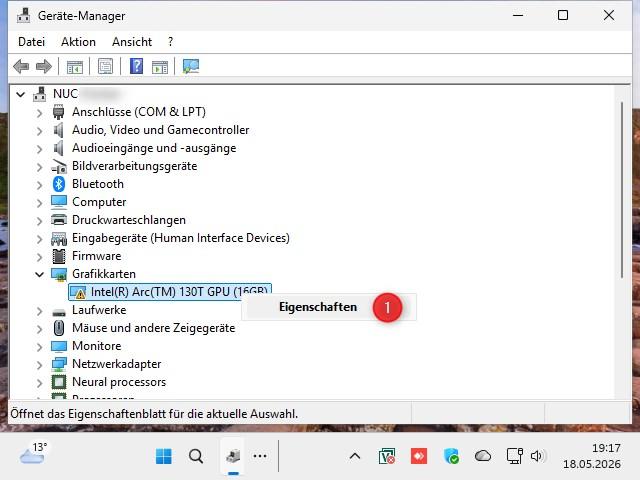640x480 pixels.
Task: Scan for hardware changes with monitor icon
Action: point(191,66)
